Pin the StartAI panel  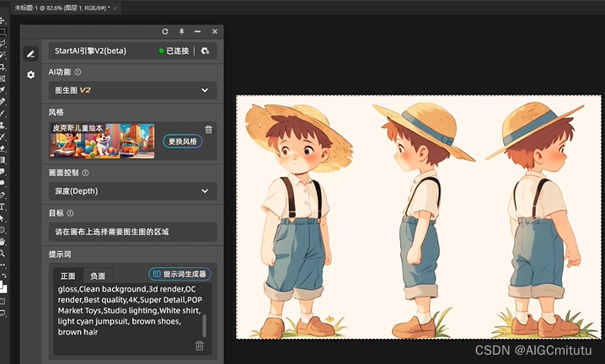181,32
